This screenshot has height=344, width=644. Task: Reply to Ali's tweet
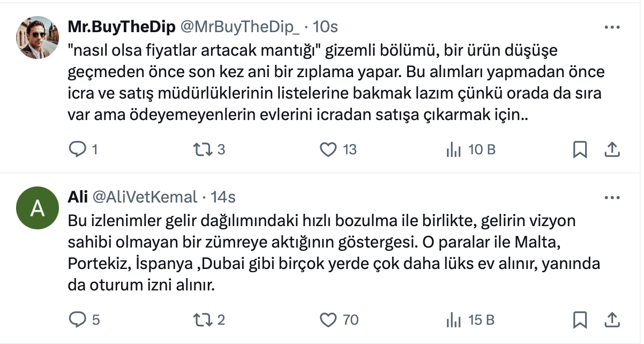pos(78,320)
